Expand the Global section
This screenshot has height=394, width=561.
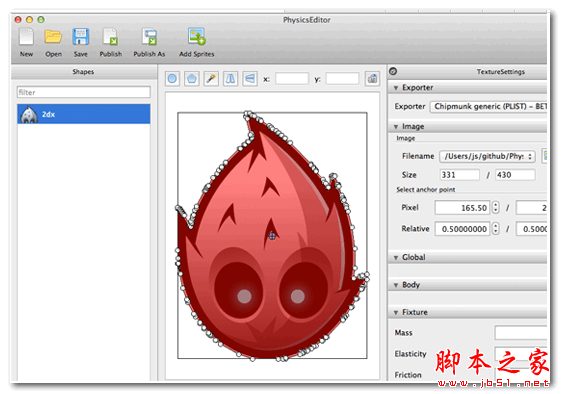[x=396, y=258]
